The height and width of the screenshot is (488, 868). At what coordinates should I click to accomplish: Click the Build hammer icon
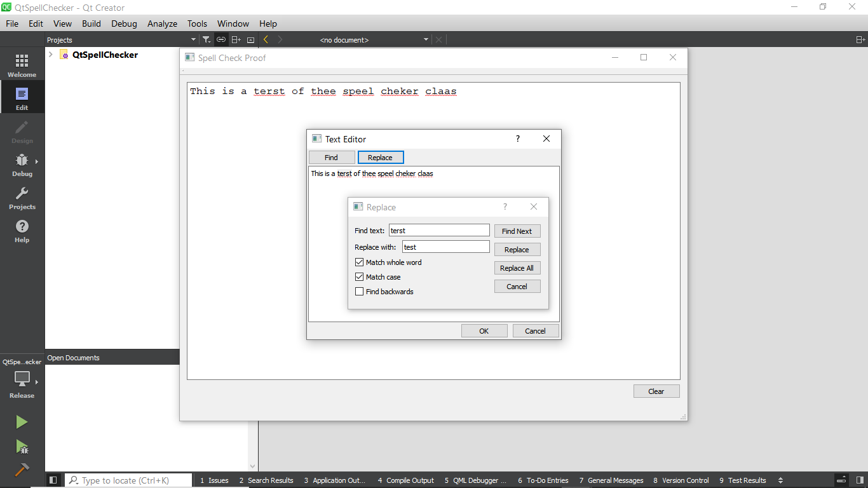pos(22,470)
